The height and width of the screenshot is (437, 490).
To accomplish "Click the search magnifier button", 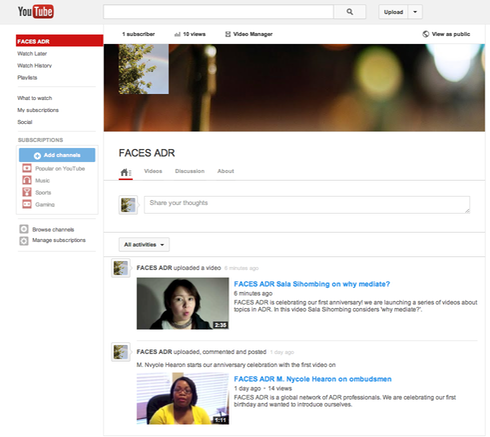I will click(350, 12).
